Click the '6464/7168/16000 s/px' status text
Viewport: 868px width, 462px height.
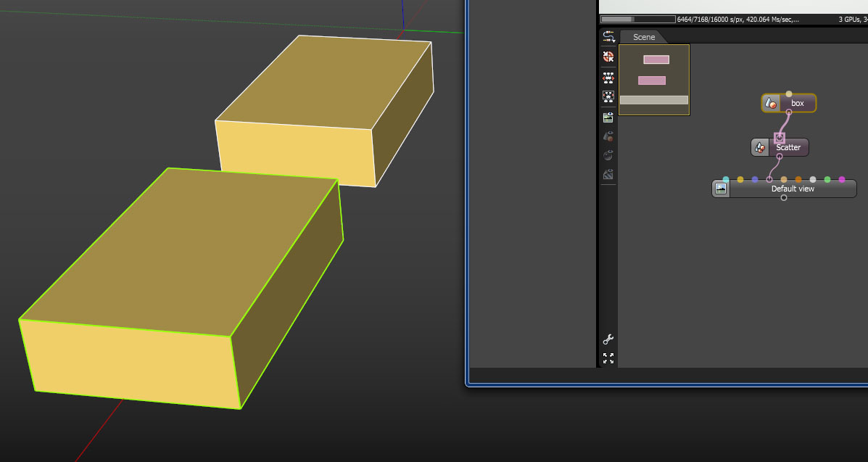710,20
